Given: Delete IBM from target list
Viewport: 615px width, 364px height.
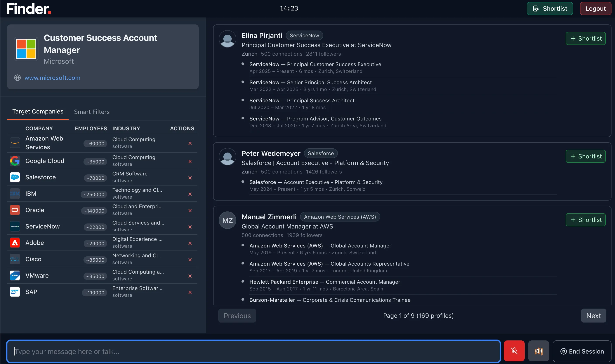Looking at the screenshot, I should pyautogui.click(x=190, y=194).
